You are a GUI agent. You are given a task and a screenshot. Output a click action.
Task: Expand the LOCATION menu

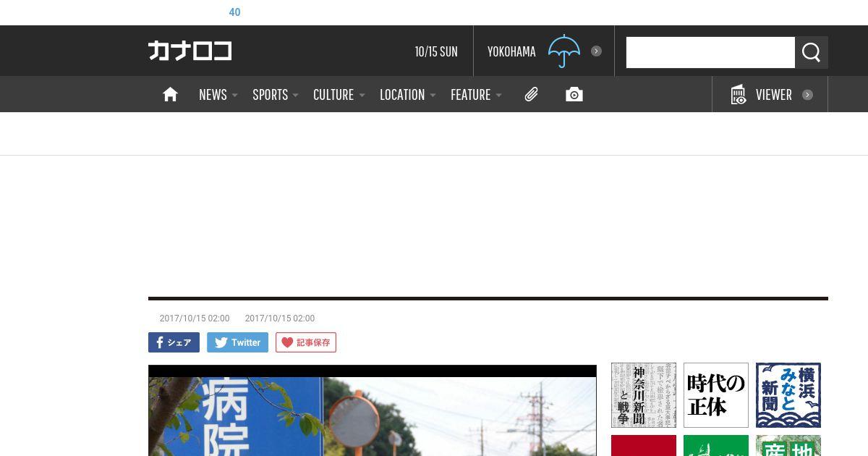coord(407,95)
